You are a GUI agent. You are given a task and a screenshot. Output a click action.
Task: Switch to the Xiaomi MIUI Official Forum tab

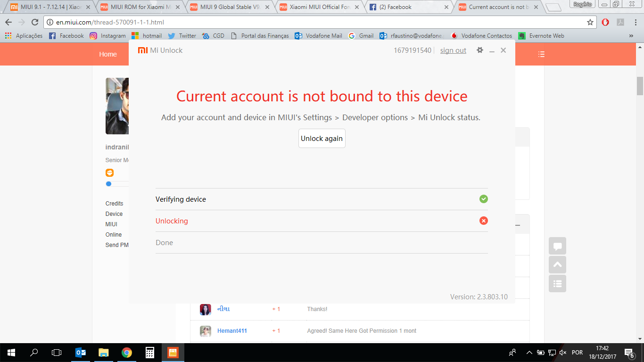point(319,7)
